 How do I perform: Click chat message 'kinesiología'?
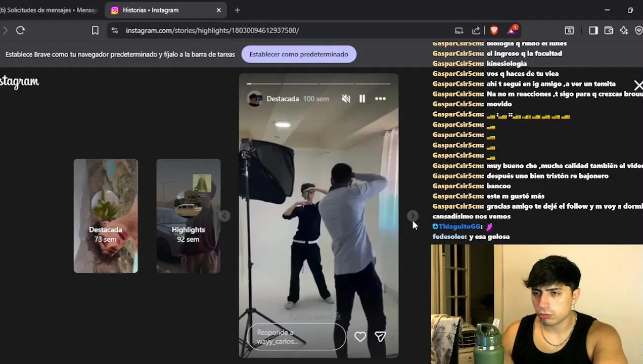507,64
